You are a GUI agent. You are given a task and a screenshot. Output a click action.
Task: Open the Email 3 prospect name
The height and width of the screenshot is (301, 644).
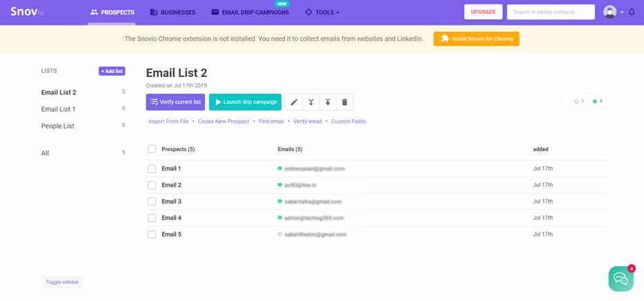[x=171, y=202]
